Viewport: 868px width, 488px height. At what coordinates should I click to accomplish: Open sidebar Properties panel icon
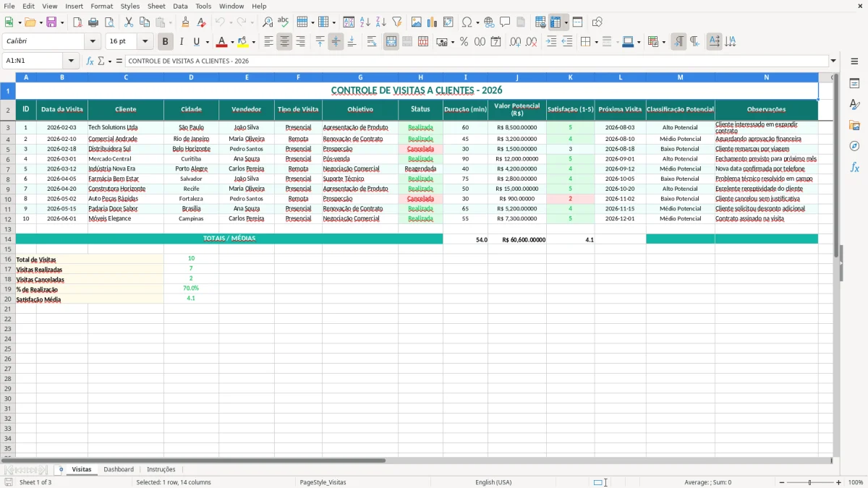point(854,84)
